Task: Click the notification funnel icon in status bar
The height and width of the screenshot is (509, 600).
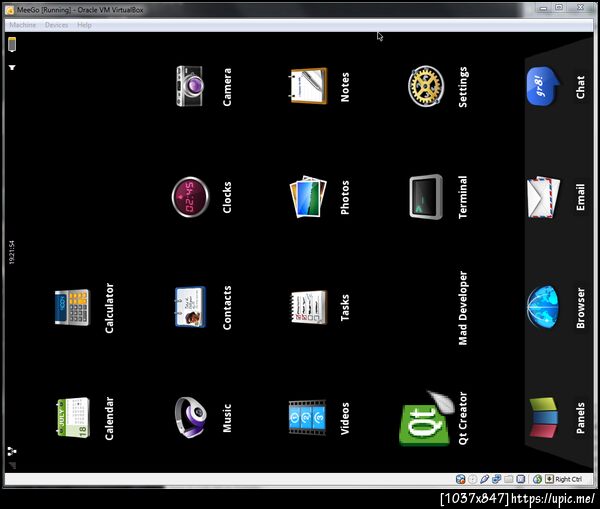Action: 12,68
